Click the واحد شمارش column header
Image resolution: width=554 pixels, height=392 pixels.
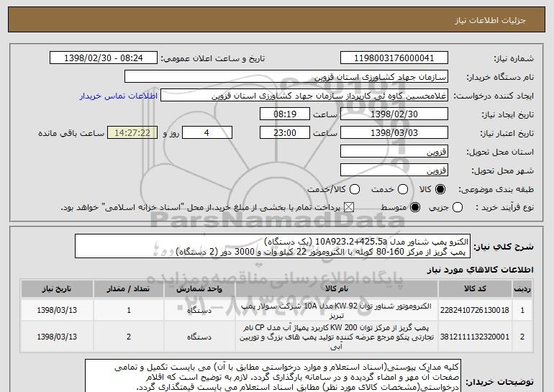[199, 289]
